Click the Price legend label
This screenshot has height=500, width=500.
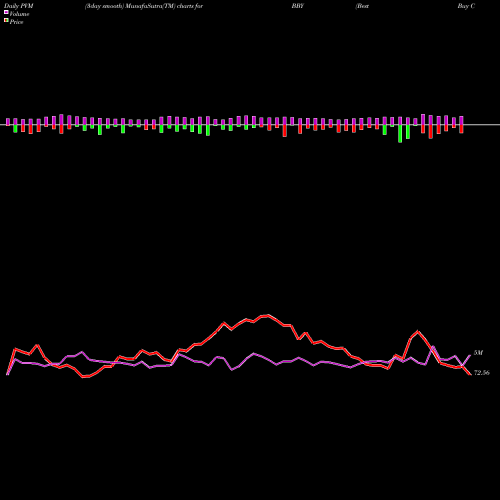click(16, 22)
